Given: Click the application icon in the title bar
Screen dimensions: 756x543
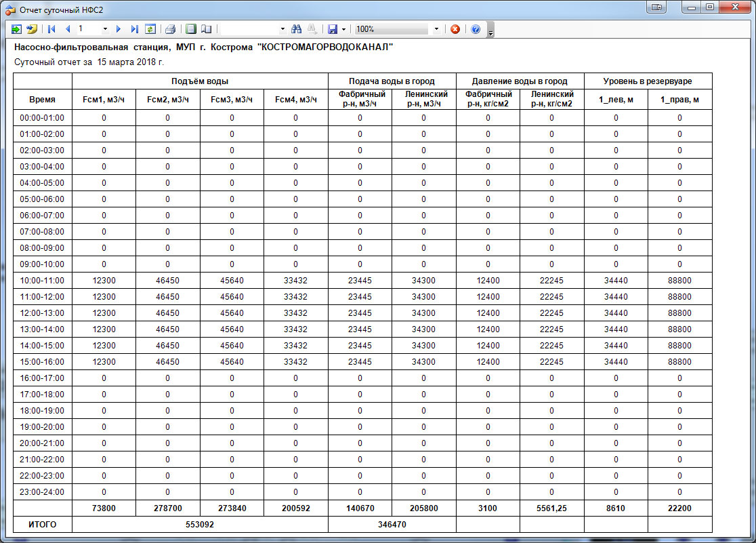Looking at the screenshot, I should click(x=10, y=9).
